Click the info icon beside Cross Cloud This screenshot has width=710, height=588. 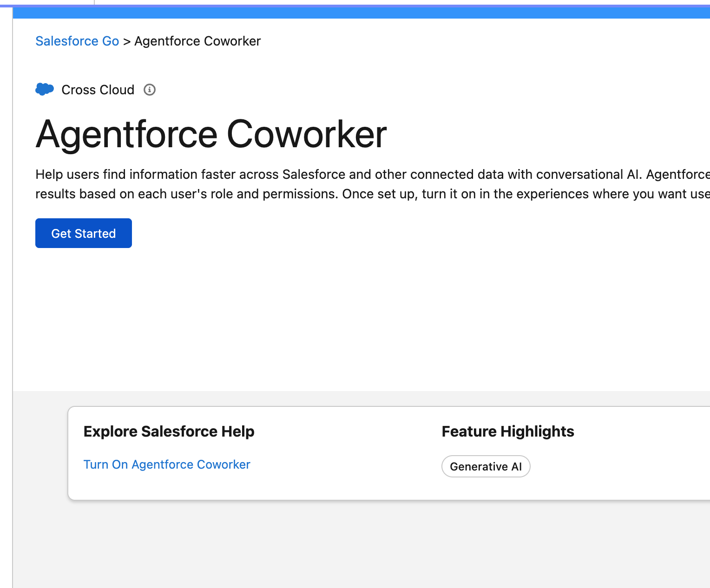149,90
